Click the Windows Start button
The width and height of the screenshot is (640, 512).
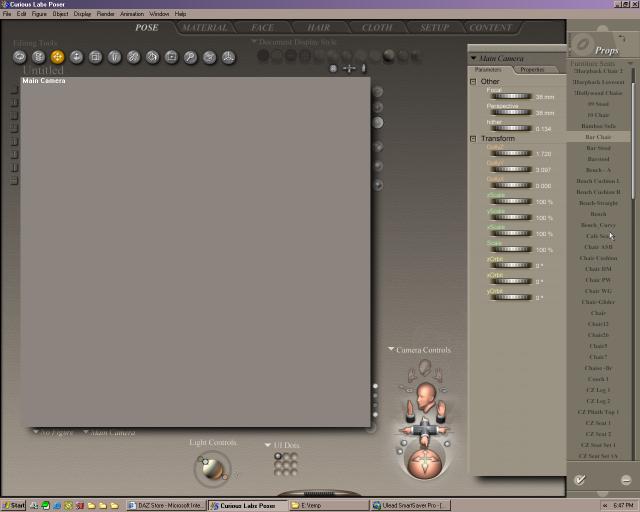(x=13, y=505)
